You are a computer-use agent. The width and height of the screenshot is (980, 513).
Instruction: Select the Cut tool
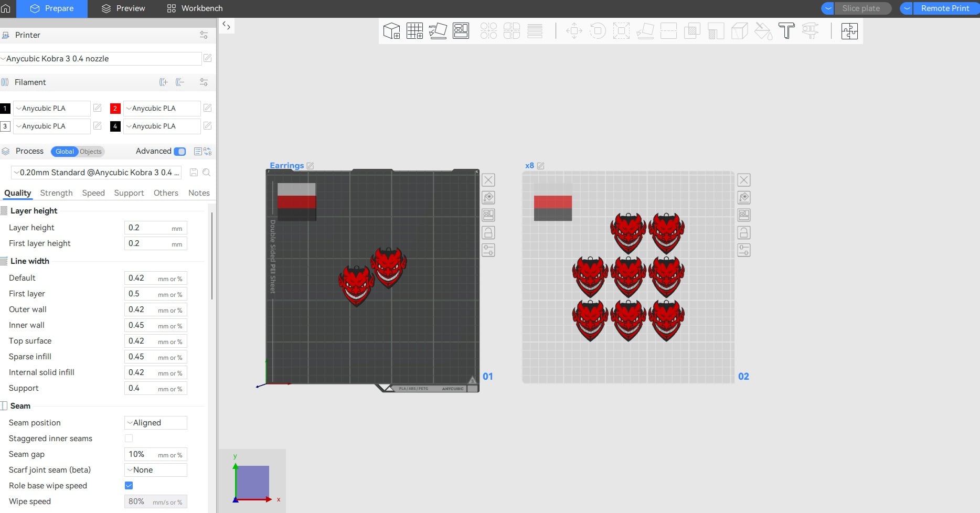pyautogui.click(x=668, y=31)
